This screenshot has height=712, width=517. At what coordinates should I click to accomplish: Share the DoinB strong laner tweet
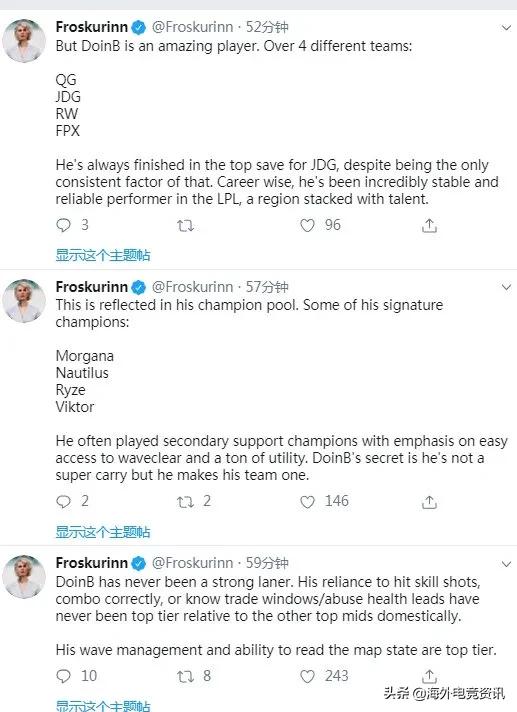[x=429, y=676]
